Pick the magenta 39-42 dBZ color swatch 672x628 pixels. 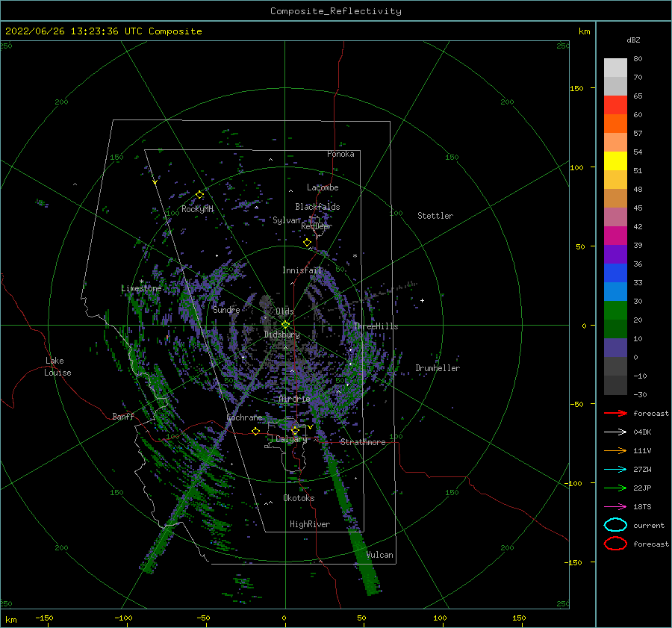coord(615,235)
